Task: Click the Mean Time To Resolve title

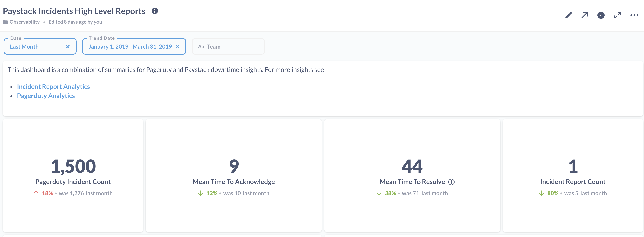Action: click(x=412, y=182)
